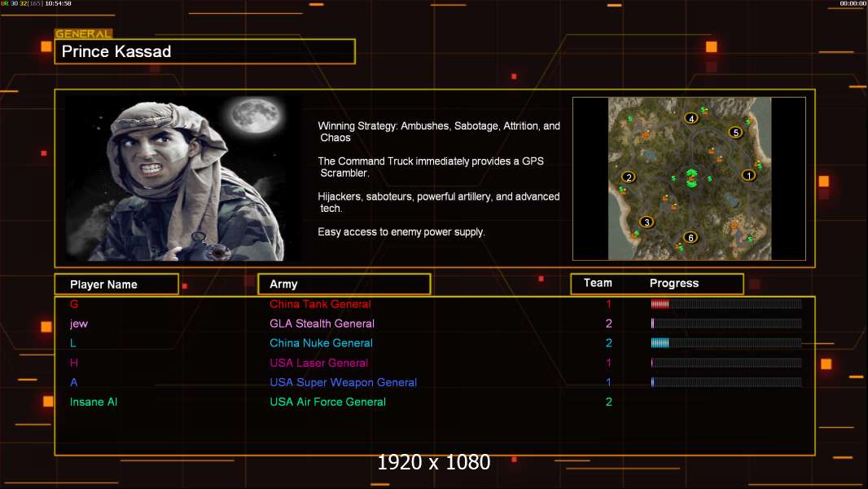Screen dimensions: 868x489
Task: Click start position 3 marker on minimap
Action: [647, 222]
